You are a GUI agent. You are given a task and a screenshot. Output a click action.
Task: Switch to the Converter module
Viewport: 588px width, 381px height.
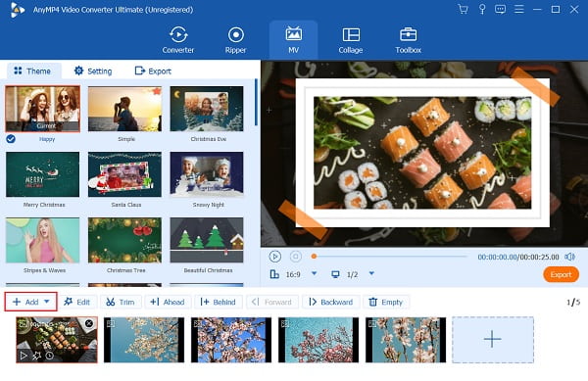(178, 40)
